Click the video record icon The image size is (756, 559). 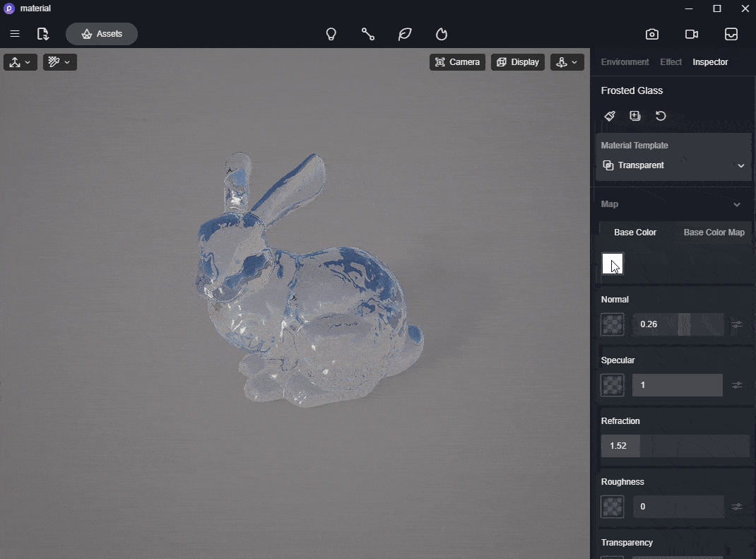point(692,34)
